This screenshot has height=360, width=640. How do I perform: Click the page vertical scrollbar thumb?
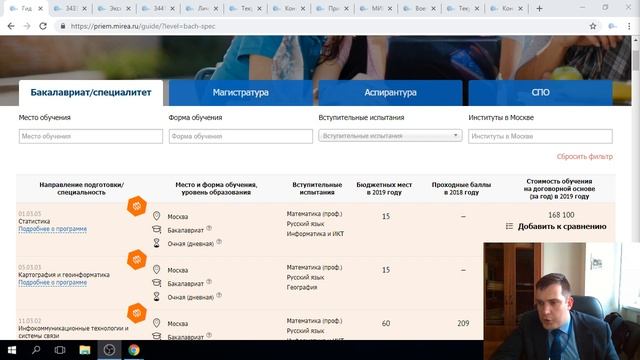[x=636, y=60]
